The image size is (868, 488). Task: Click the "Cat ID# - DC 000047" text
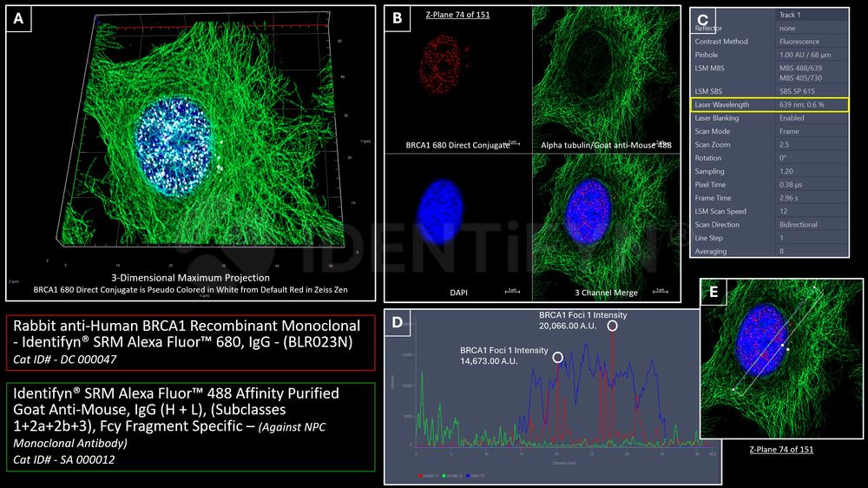tap(65, 359)
